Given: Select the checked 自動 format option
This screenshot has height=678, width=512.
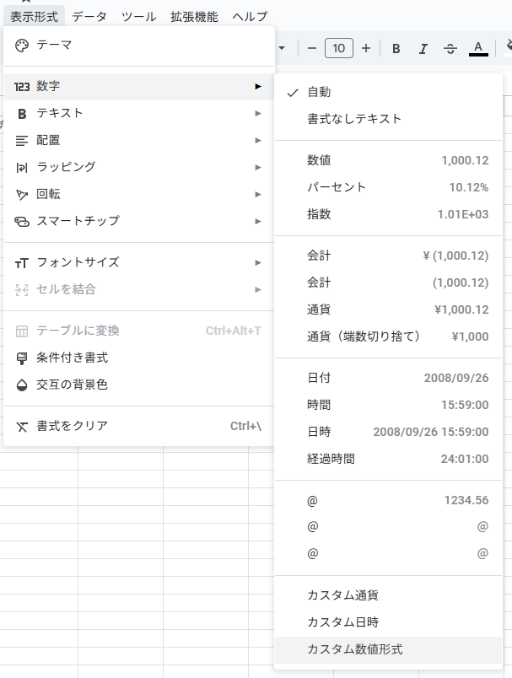Looking at the screenshot, I should [x=388, y=92].
